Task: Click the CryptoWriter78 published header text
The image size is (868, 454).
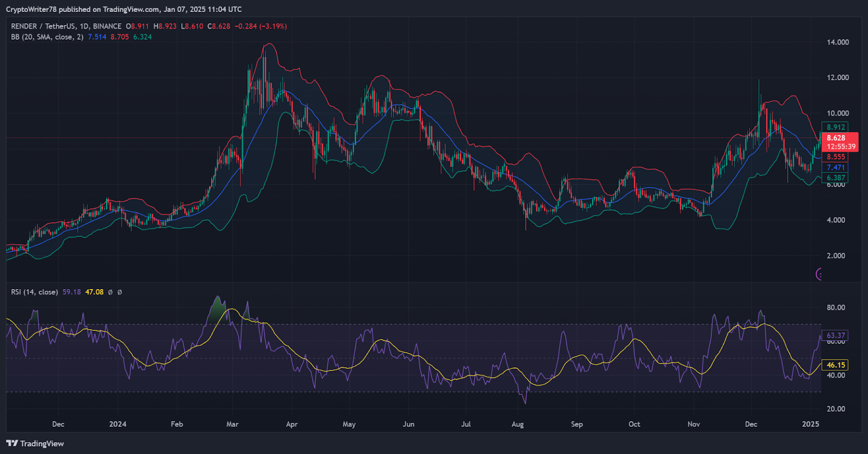Action: pyautogui.click(x=124, y=9)
